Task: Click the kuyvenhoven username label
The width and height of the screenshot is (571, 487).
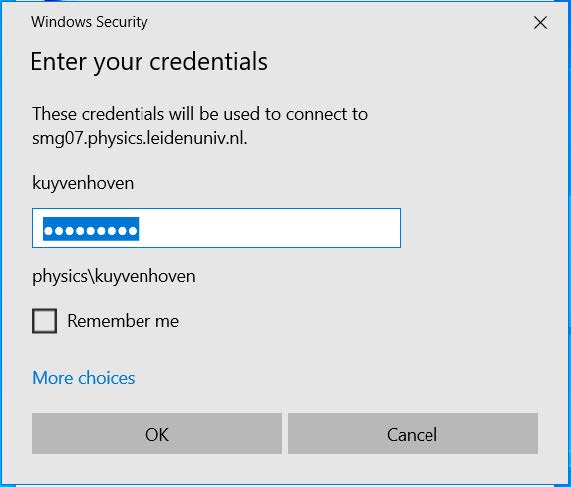Action: [x=83, y=183]
